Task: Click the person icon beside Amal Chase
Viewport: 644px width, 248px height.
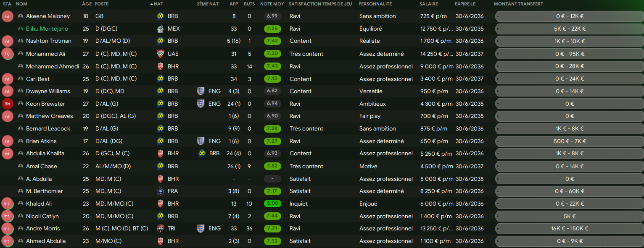Action: 21,166
